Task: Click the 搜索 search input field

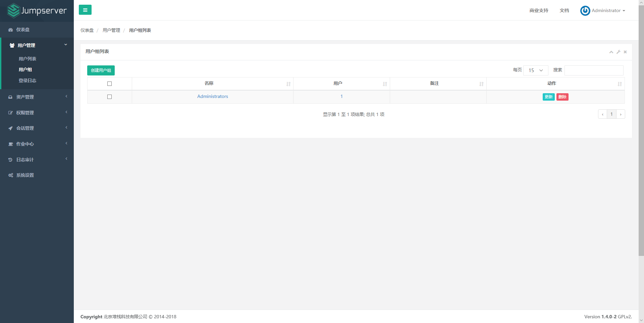Action: (x=594, y=70)
